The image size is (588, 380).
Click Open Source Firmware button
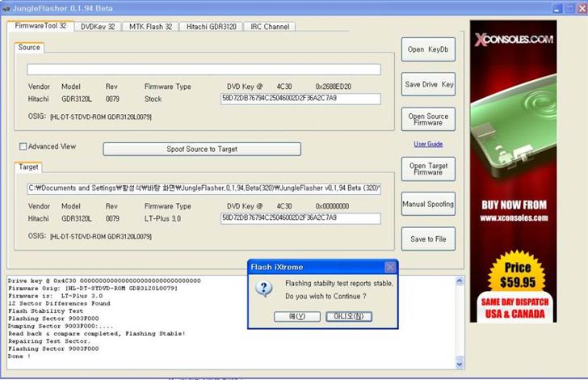428,120
